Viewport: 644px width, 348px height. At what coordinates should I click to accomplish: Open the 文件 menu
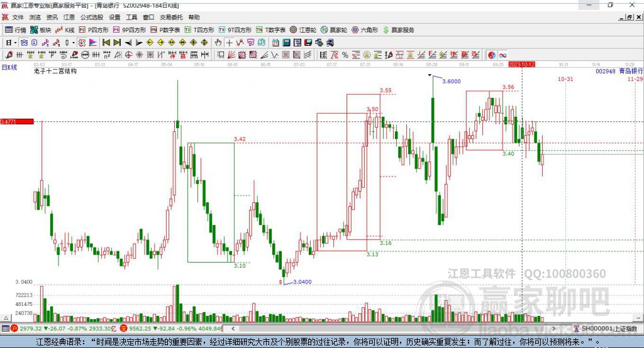pyautogui.click(x=18, y=17)
